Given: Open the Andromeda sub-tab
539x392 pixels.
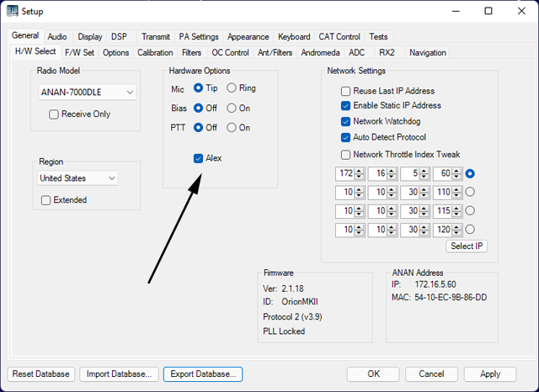Looking at the screenshot, I should pyautogui.click(x=320, y=53).
